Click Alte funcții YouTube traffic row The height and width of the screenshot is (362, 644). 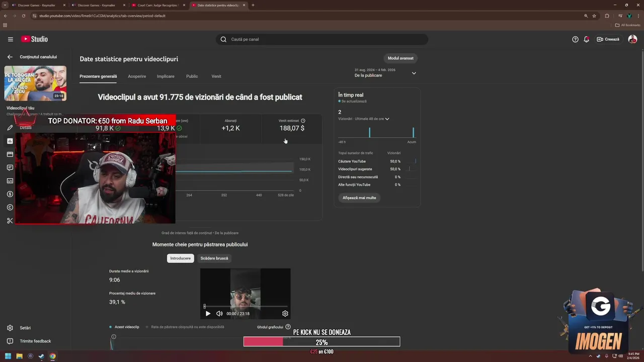(x=377, y=185)
